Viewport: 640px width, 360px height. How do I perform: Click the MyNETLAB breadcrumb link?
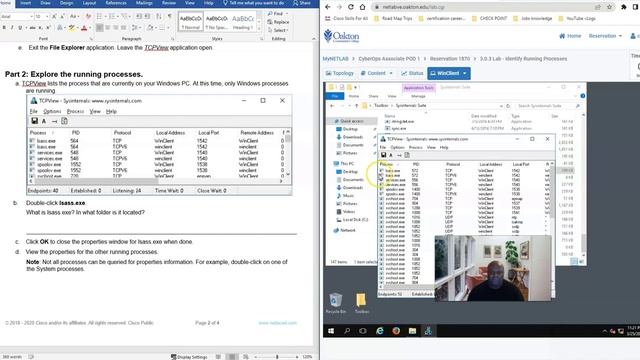336,59
